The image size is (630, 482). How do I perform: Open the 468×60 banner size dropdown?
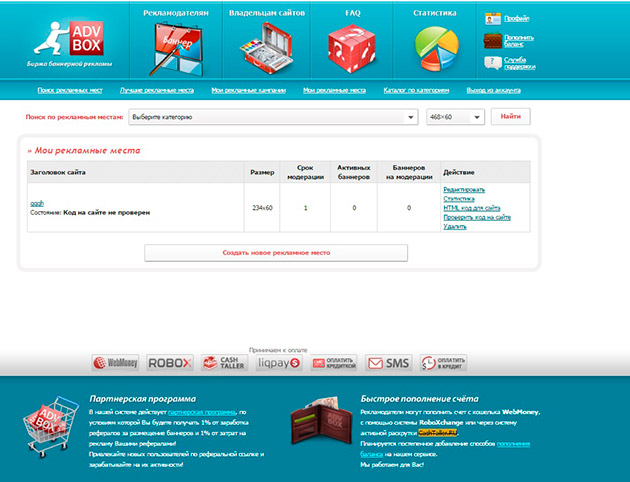coord(455,117)
